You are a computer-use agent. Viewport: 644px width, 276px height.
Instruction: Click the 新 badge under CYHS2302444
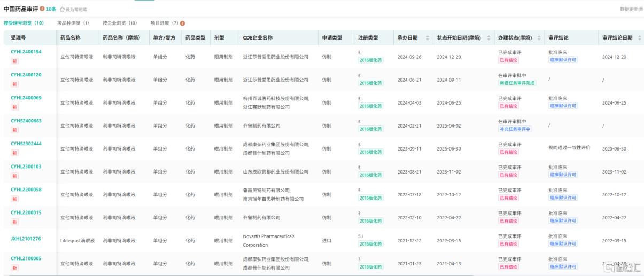pyautogui.click(x=15, y=153)
